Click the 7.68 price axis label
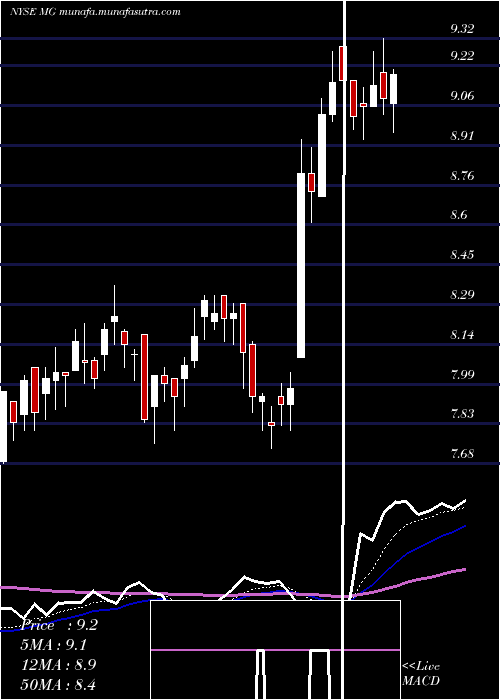Screen dimensions: 500x700 tap(462, 454)
